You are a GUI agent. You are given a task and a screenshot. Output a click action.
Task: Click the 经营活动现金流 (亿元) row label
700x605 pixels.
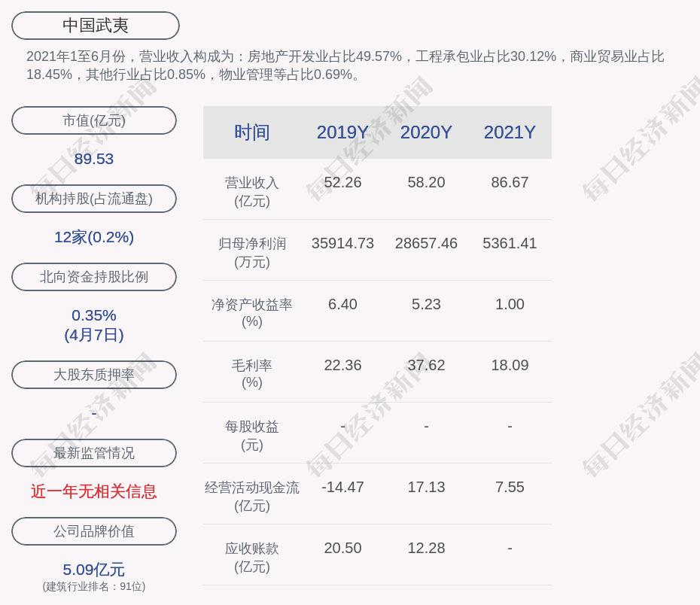click(252, 497)
